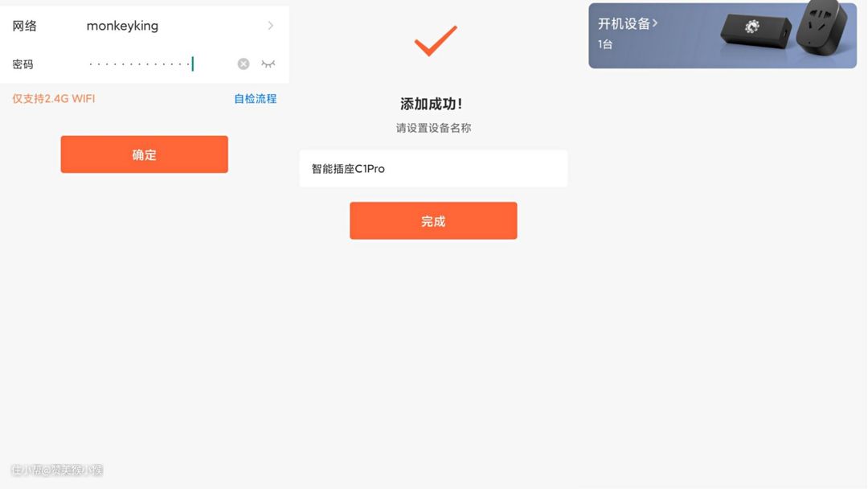Click the 完成 finish button
The height and width of the screenshot is (489, 868).
(x=433, y=221)
